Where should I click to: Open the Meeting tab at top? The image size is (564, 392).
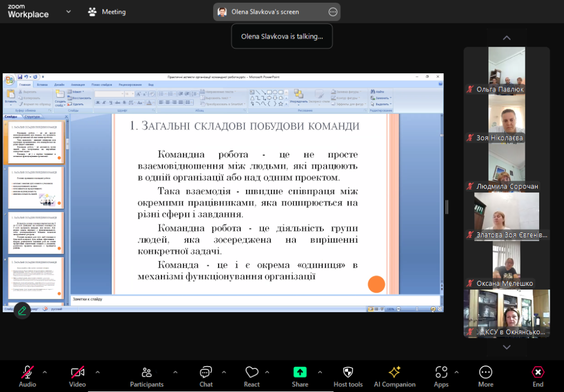pyautogui.click(x=107, y=12)
